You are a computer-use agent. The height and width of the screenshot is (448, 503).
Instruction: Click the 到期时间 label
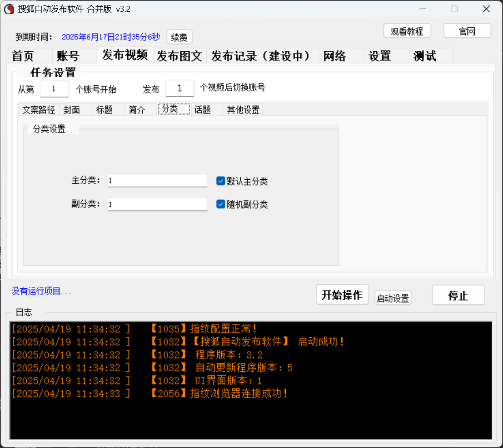(x=34, y=37)
